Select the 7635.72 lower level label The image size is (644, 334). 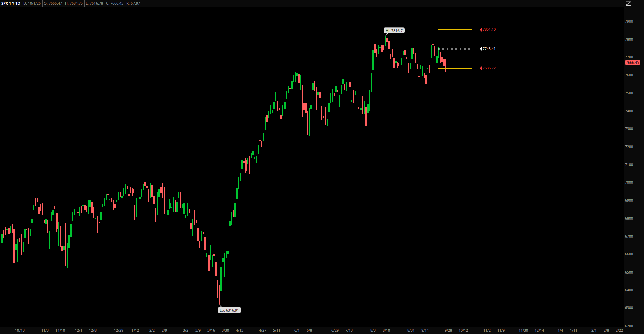(x=489, y=68)
